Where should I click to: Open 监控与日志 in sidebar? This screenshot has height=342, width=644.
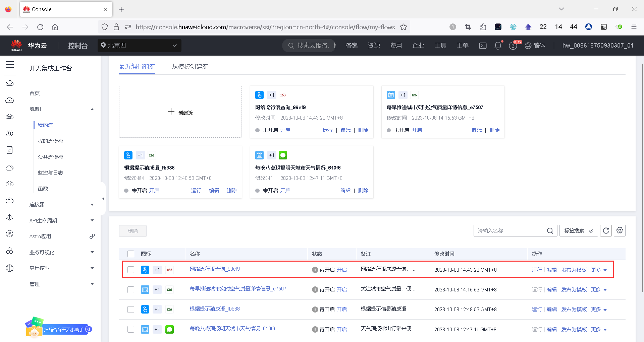50,173
